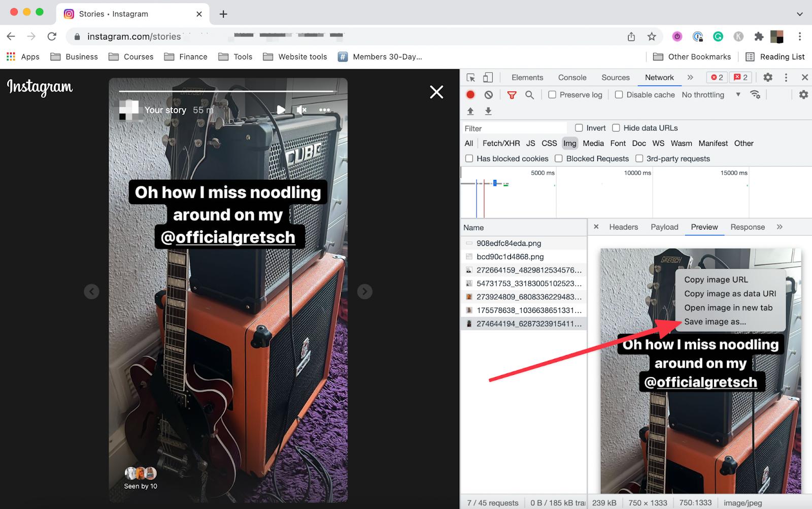Open the No throttling dropdown
812x509 pixels.
711,94
